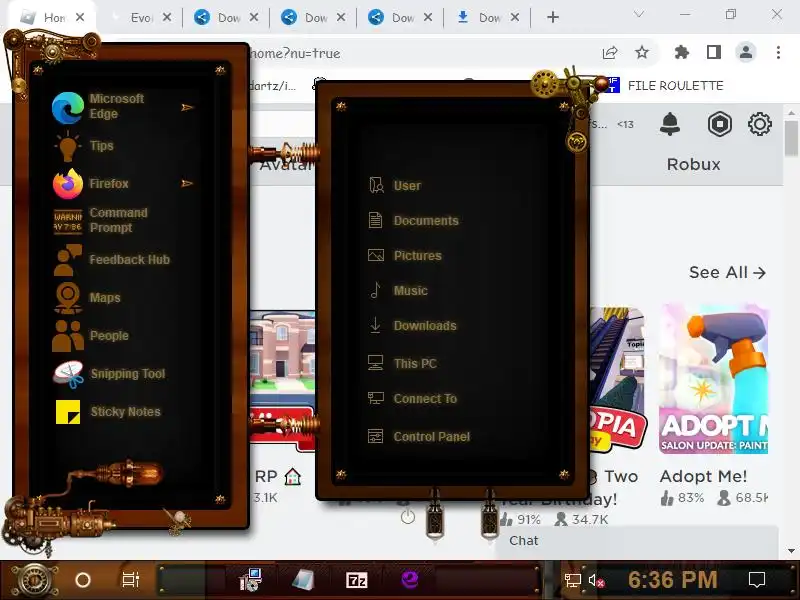Open the notification center icon
800x600 pixels.
tap(757, 580)
